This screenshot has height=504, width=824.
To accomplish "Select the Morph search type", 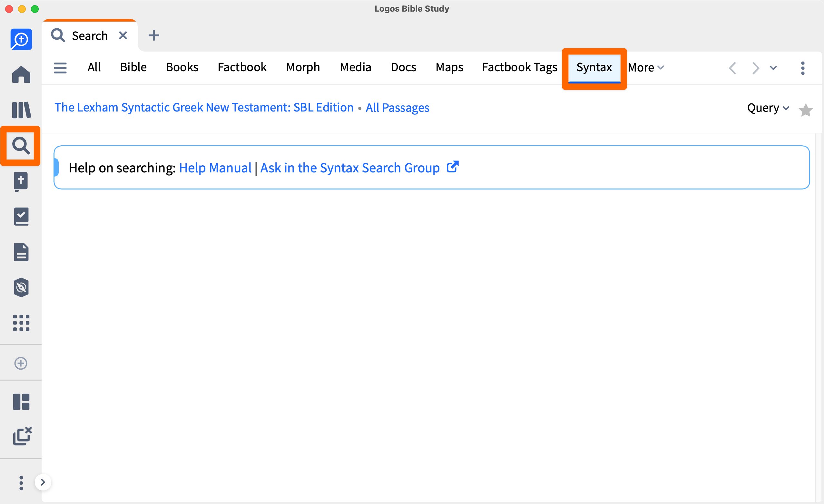I will (x=303, y=67).
